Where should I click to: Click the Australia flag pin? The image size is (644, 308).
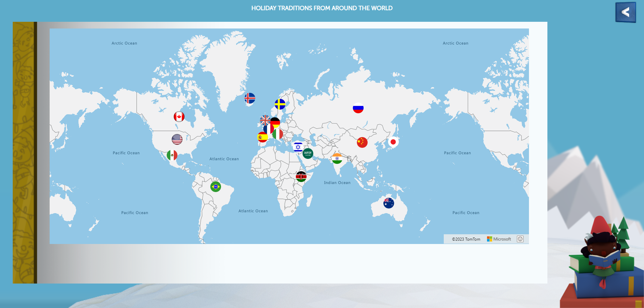(x=389, y=203)
